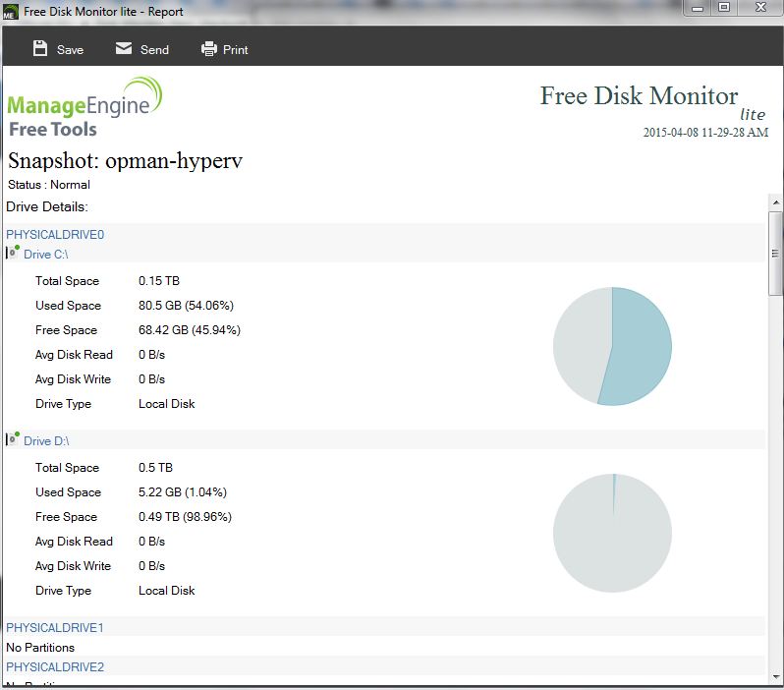The image size is (784, 690).
Task: Click the Send toolbar label
Action: click(x=154, y=49)
